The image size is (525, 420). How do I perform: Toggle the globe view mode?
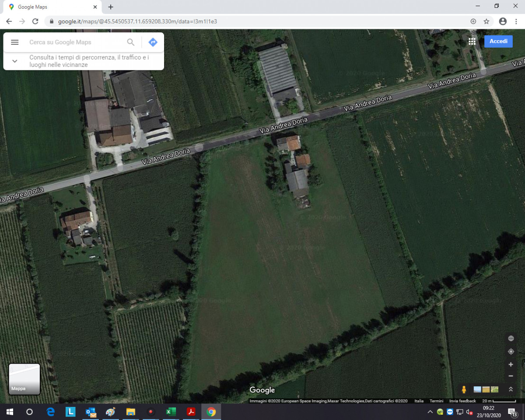511,339
